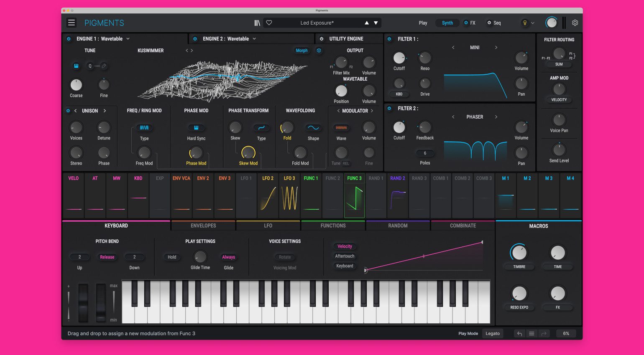Select the LFO 2 modulation source
Screen dimensions: 644x355
268,195
